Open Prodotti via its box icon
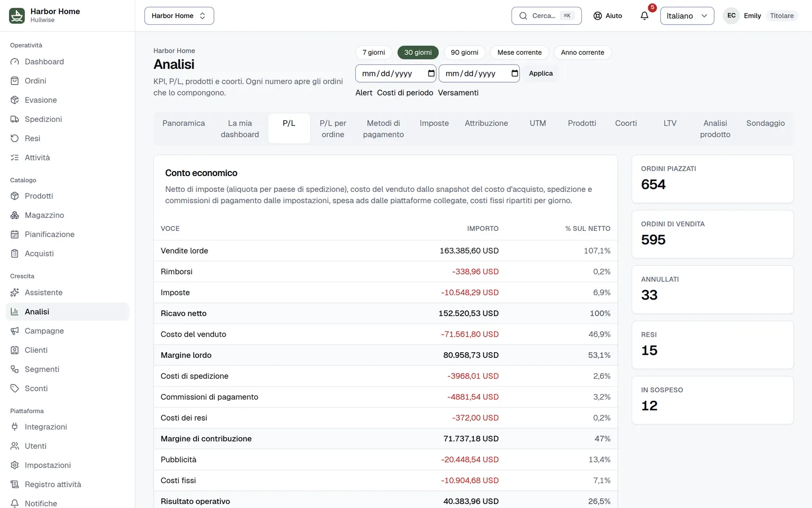The height and width of the screenshot is (508, 812). pyautogui.click(x=15, y=196)
